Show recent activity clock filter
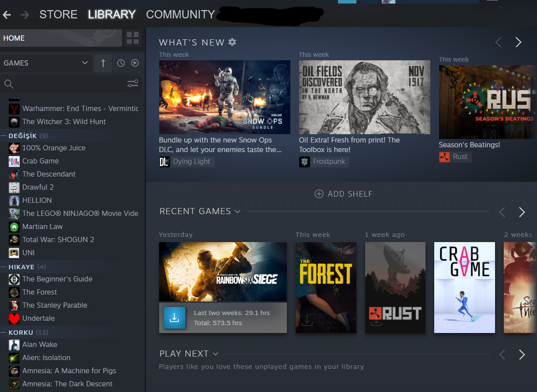This screenshot has width=537, height=392. [x=121, y=63]
